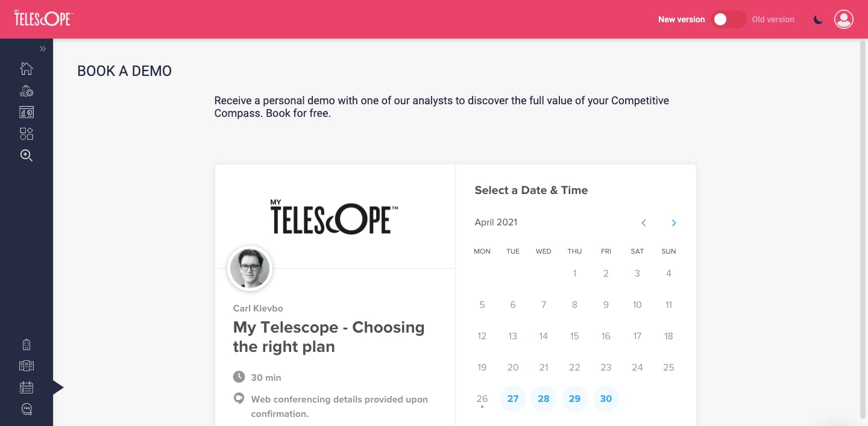Open the three-panel pricing plans icon

click(x=27, y=366)
